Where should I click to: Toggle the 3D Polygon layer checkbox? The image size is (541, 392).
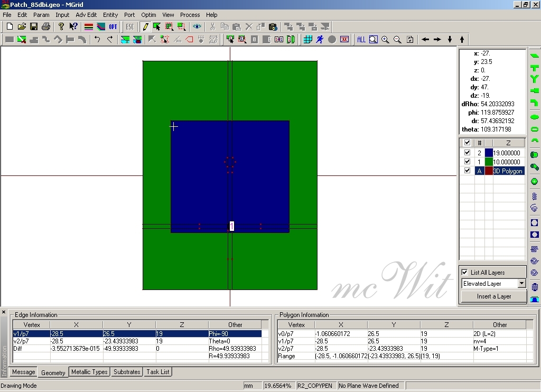point(467,171)
